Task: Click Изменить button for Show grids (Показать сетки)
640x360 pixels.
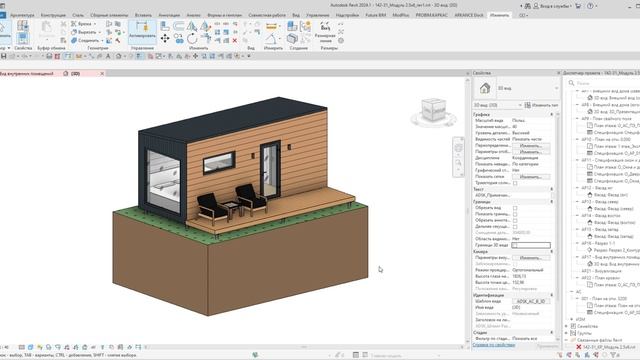Action: click(531, 177)
